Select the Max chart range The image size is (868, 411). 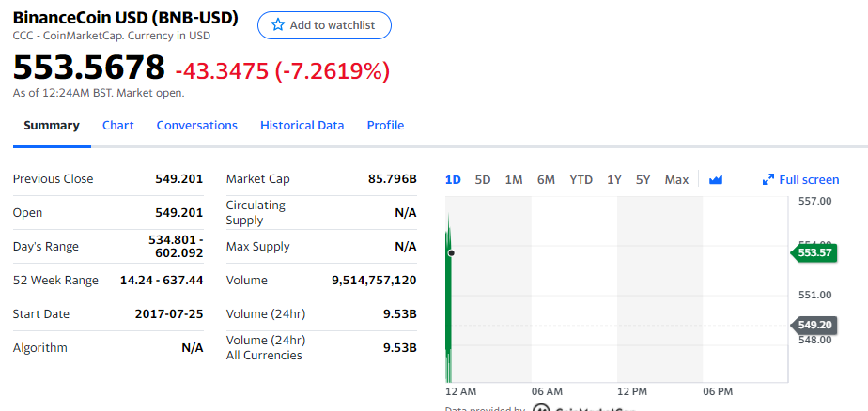(x=676, y=180)
